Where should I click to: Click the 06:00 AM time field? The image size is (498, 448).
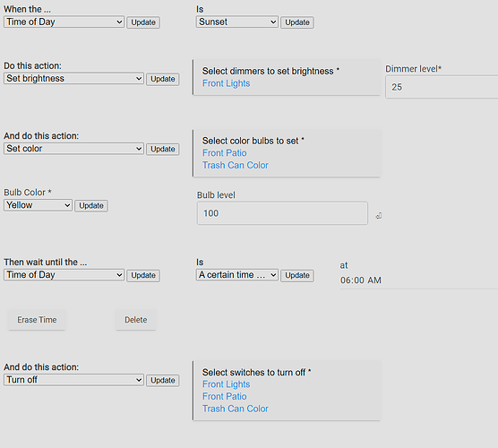pyautogui.click(x=419, y=280)
